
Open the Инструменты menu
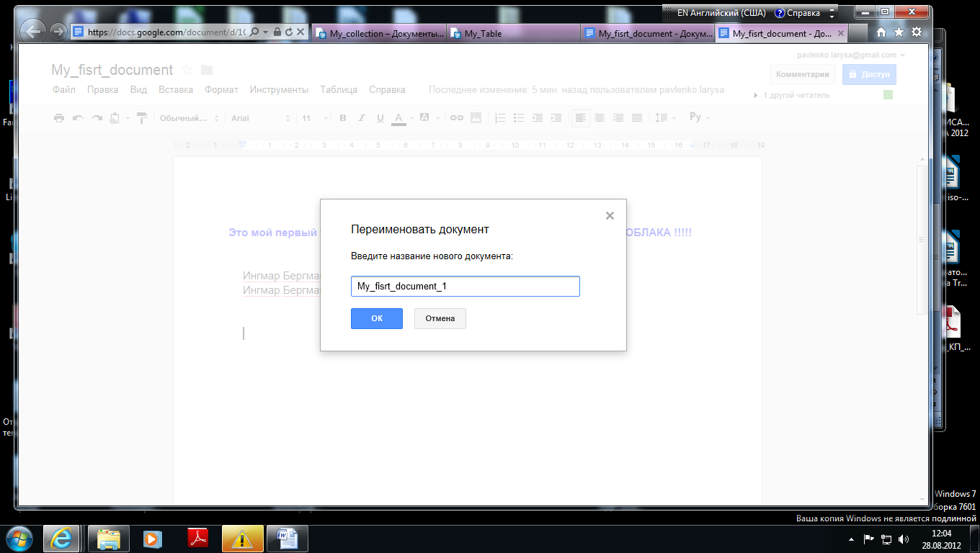tap(279, 90)
